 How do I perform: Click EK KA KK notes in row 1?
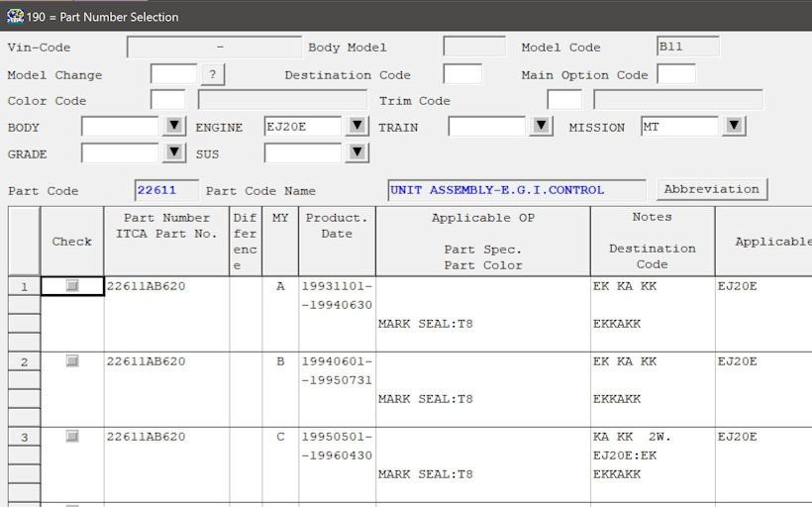tap(625, 286)
